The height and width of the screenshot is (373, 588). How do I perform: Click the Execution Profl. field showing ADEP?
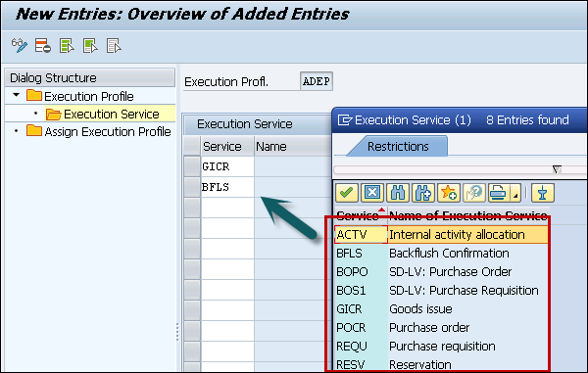point(317,81)
